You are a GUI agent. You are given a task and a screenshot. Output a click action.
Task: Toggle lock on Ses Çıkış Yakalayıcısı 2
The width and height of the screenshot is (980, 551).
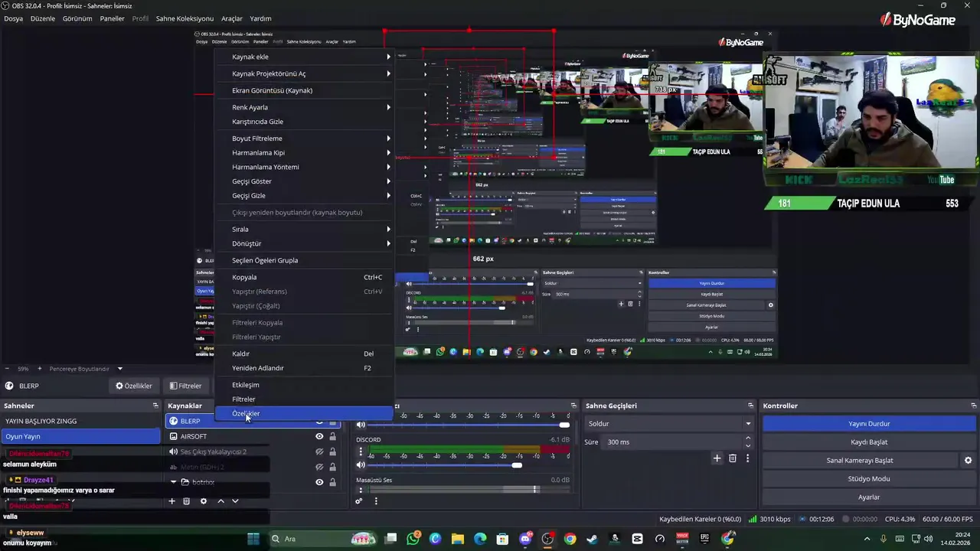click(x=332, y=452)
